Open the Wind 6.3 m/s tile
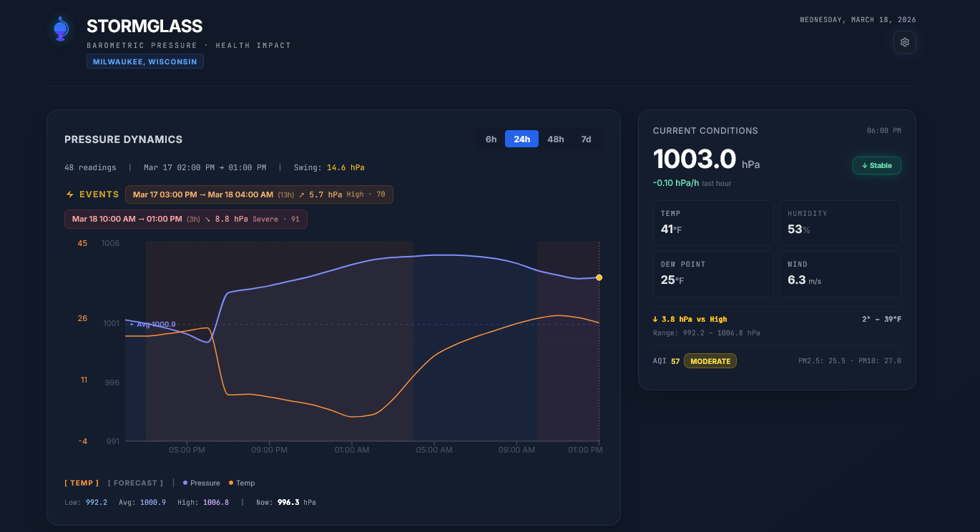The width and height of the screenshot is (980, 532). point(840,273)
